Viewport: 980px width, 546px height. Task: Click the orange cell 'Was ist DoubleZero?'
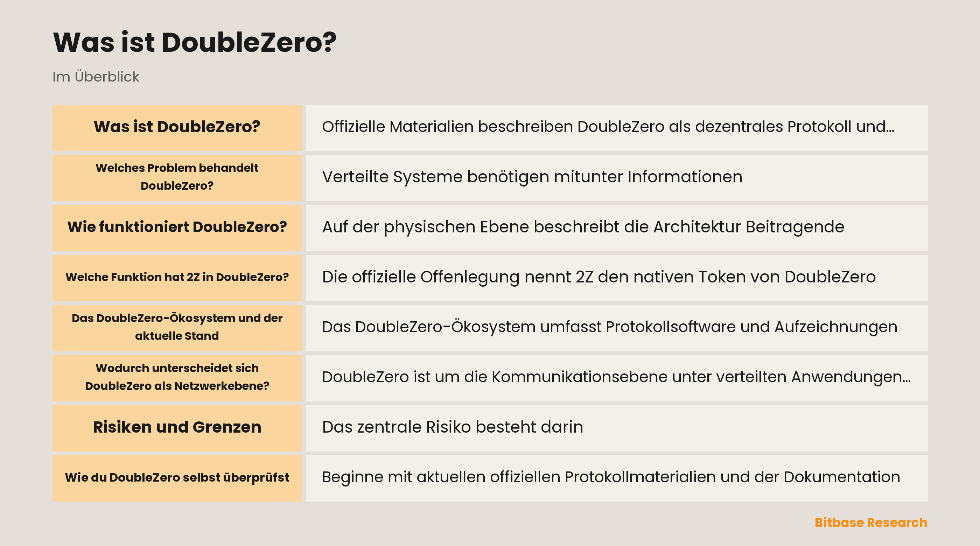point(177,128)
